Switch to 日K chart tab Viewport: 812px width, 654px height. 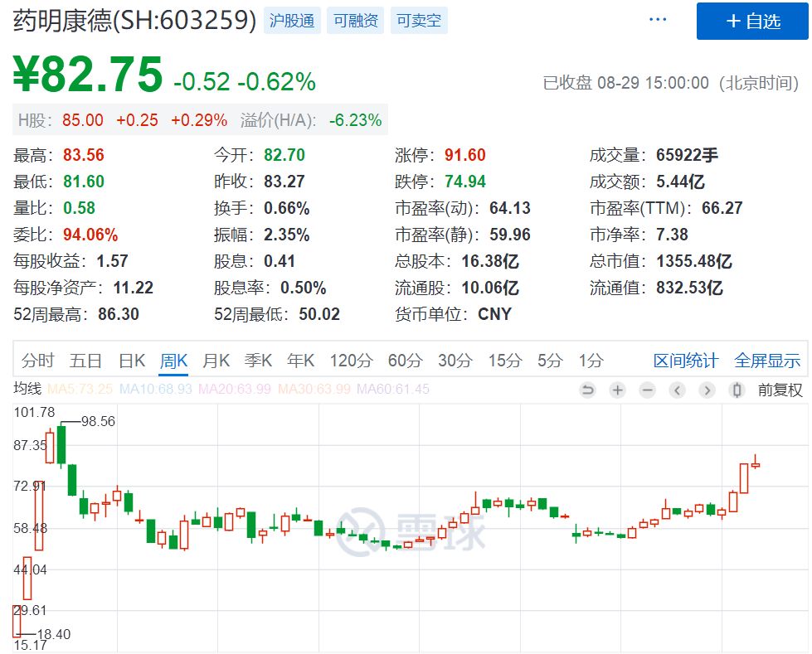(132, 360)
